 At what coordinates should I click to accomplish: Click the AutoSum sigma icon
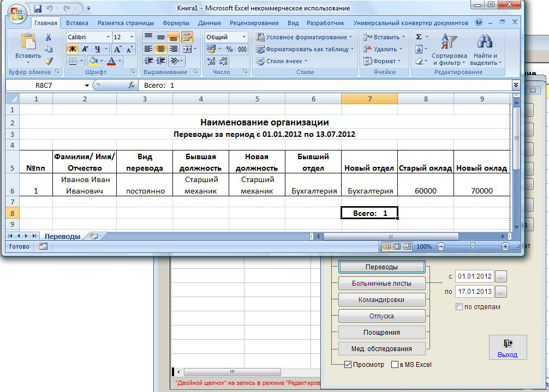pos(419,37)
